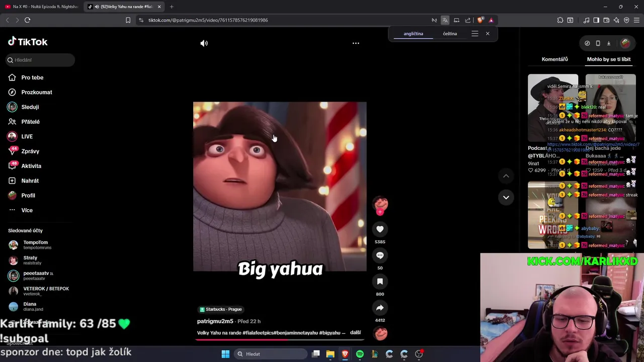Open Nahrát upload page
Viewport: 644px width, 362px height.
(x=30, y=180)
